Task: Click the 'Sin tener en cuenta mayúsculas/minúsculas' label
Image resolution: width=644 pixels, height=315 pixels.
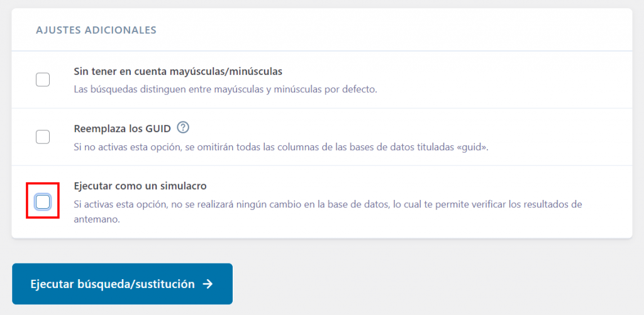Action: 178,71
